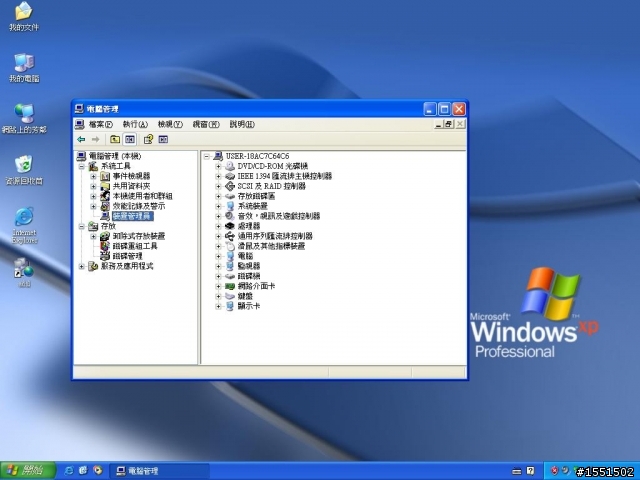
Task: Expand the 卸除式存放裝置 tree node
Action: tap(93, 236)
